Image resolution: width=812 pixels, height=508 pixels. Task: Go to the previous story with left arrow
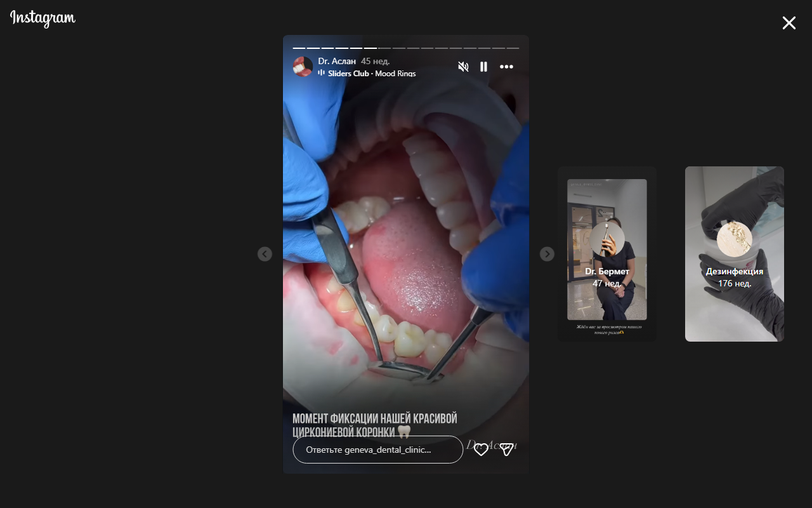[265, 254]
